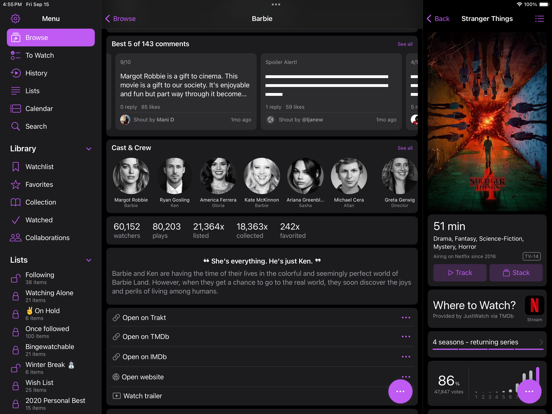
Task: Open the 2020 Personal Best list
Action: point(51,403)
